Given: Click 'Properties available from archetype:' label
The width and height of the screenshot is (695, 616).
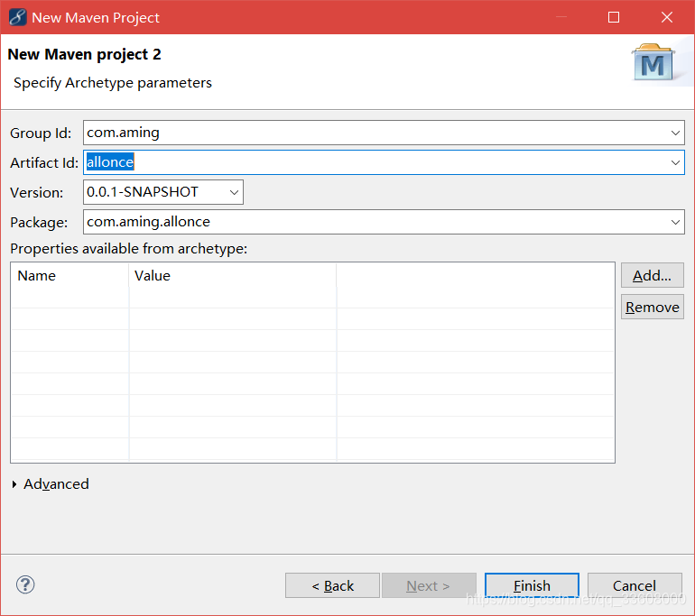Looking at the screenshot, I should (x=128, y=248).
